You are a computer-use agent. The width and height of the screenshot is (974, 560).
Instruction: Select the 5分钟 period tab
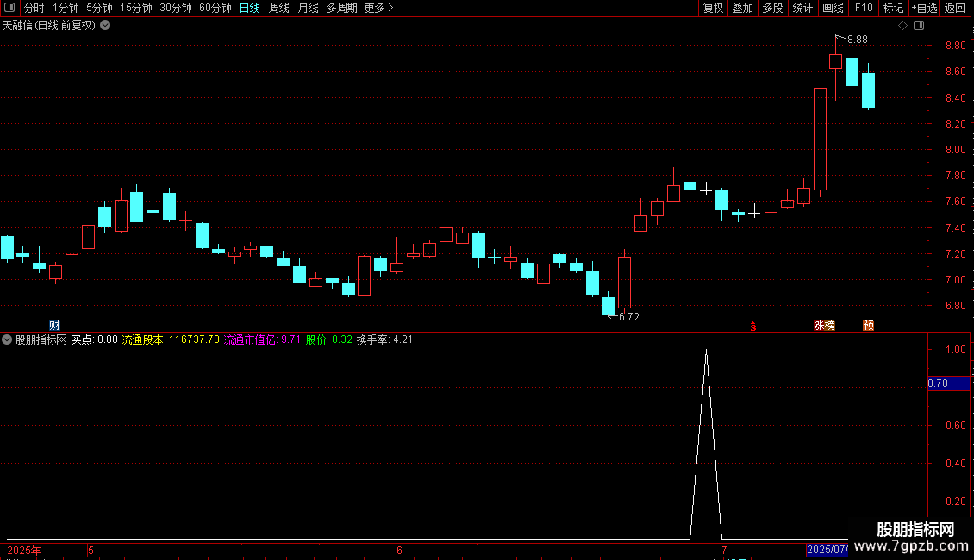pos(99,8)
